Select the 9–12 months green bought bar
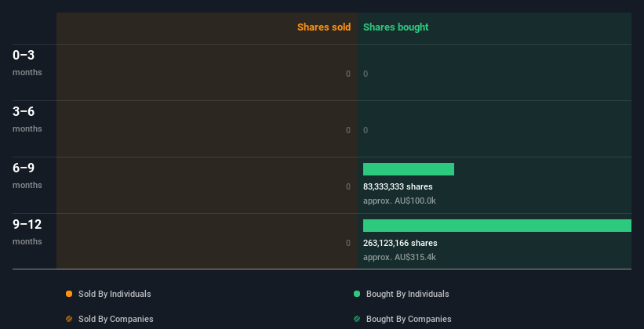 click(497, 226)
